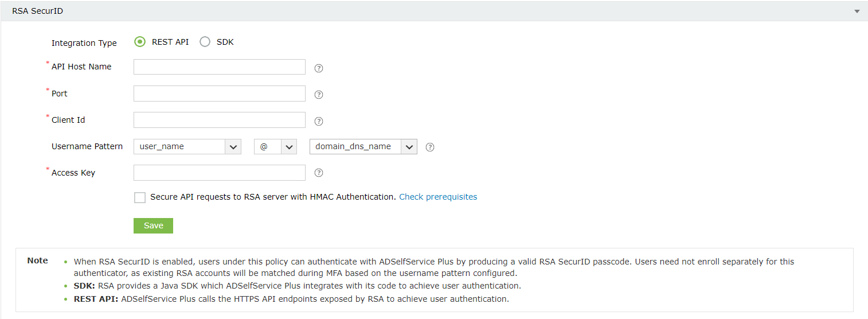The image size is (868, 319).
Task: Open the user_name pattern dropdown
Action: 187,147
